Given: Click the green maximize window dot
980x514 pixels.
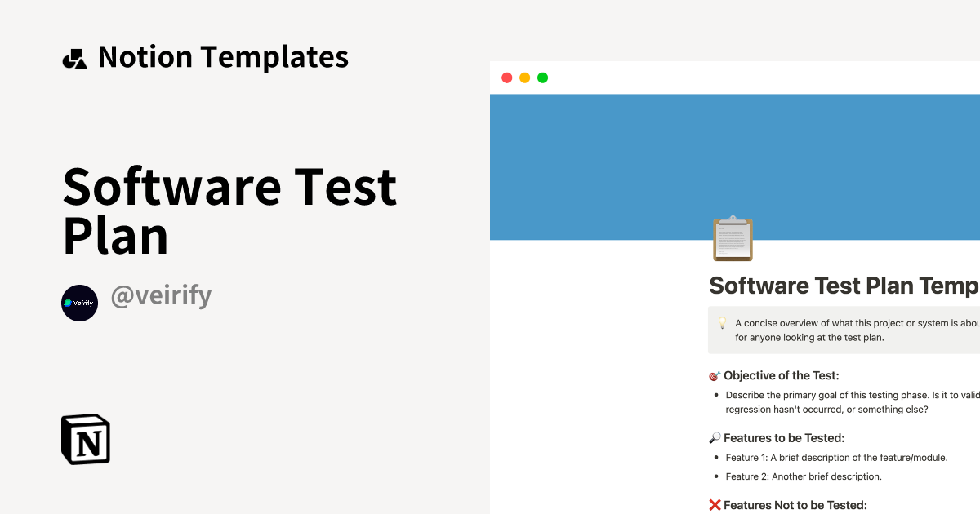Looking at the screenshot, I should [542, 78].
